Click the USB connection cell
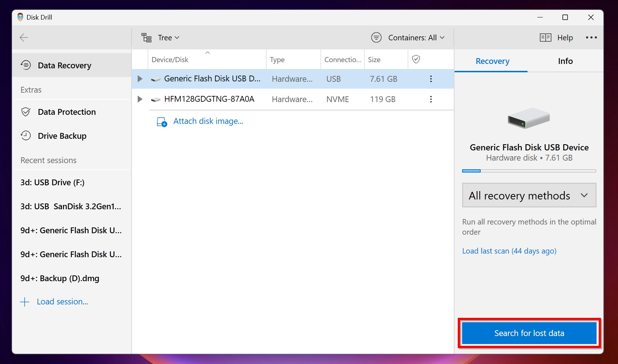 click(334, 79)
